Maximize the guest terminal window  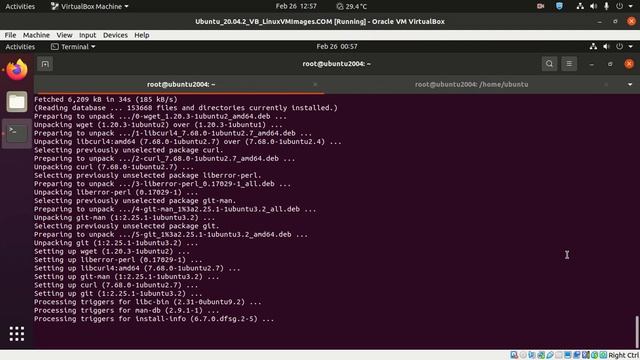[x=610, y=64]
